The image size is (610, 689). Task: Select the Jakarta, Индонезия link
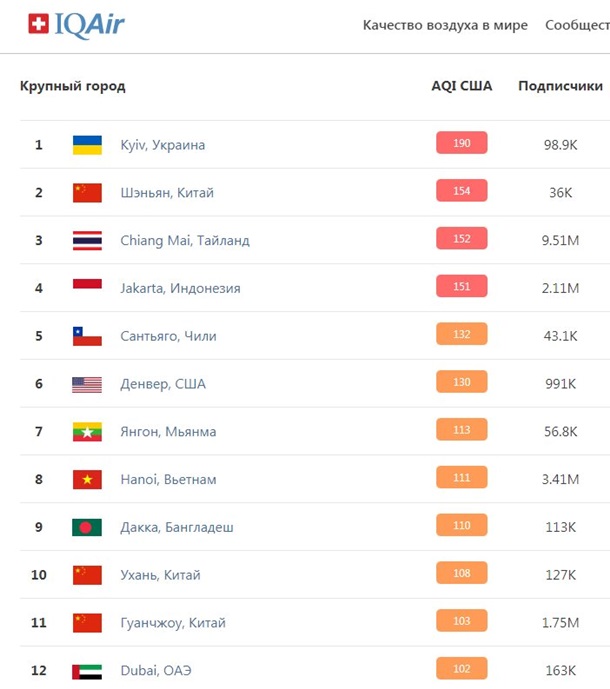[x=180, y=288]
